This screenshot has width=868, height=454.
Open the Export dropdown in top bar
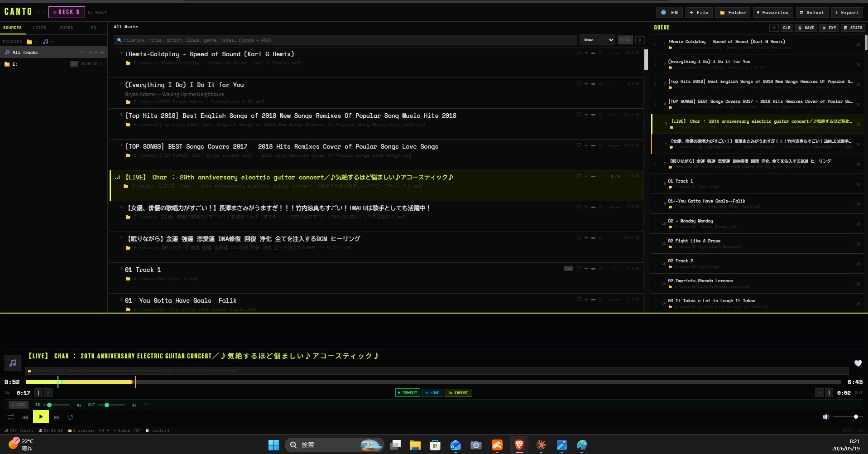(x=846, y=13)
